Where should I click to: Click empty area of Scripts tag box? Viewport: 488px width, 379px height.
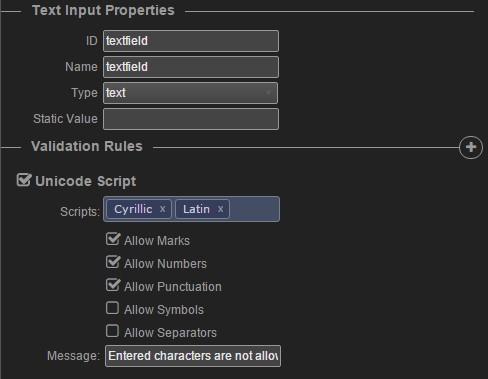tap(254, 209)
